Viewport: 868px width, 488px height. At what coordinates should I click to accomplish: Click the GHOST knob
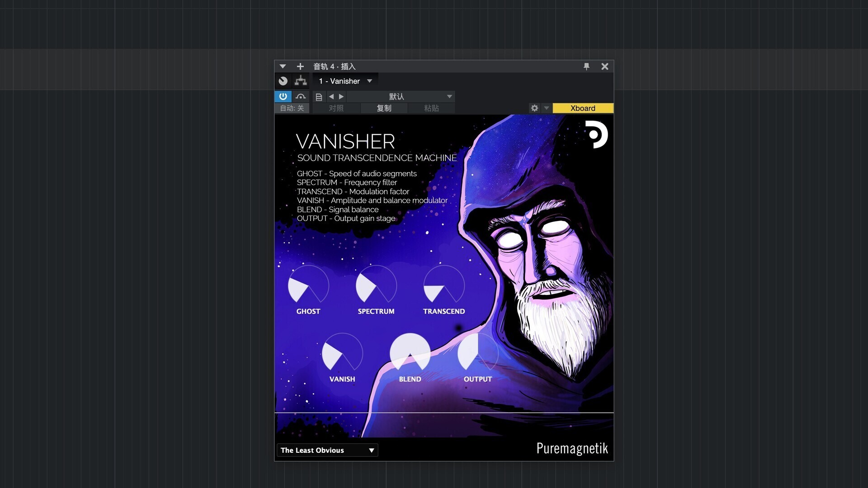tap(308, 285)
